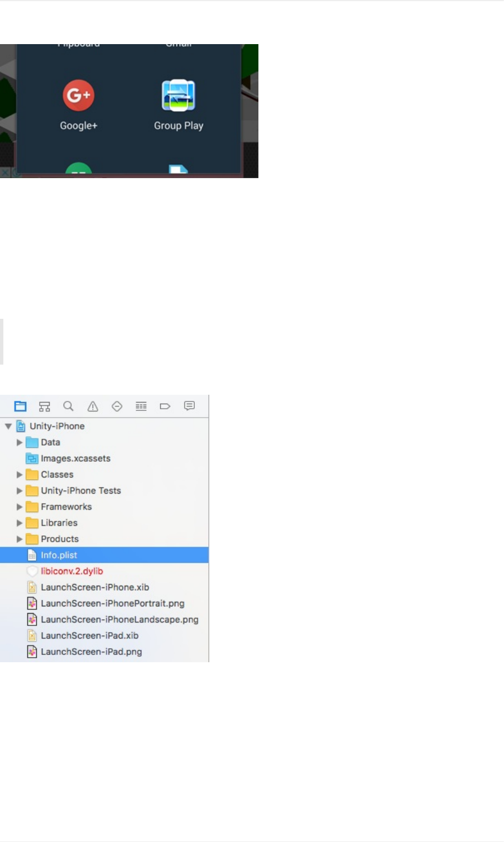Image resolution: width=504 pixels, height=842 pixels.
Task: Collapse the Unity-iPhone project disclosure triangle
Action: 8,426
